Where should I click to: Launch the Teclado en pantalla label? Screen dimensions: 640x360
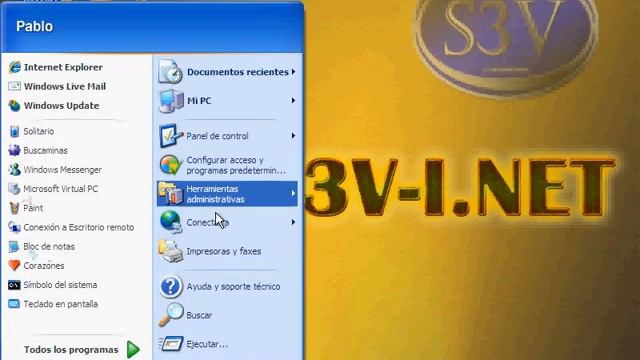click(61, 304)
